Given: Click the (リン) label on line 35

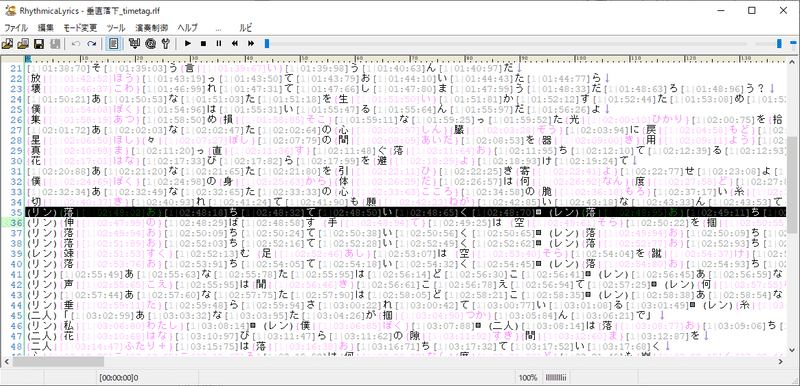Looking at the screenshot, I should 41,212.
